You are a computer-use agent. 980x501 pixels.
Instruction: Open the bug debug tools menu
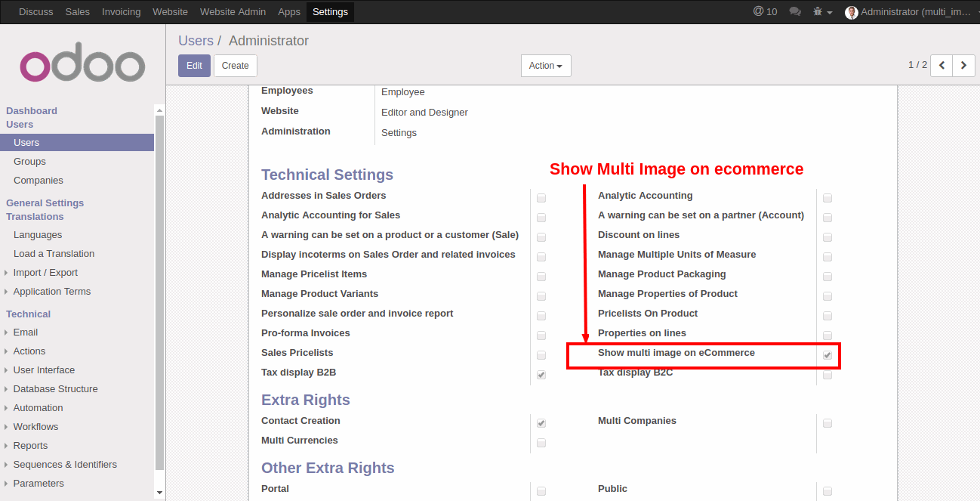pos(823,12)
